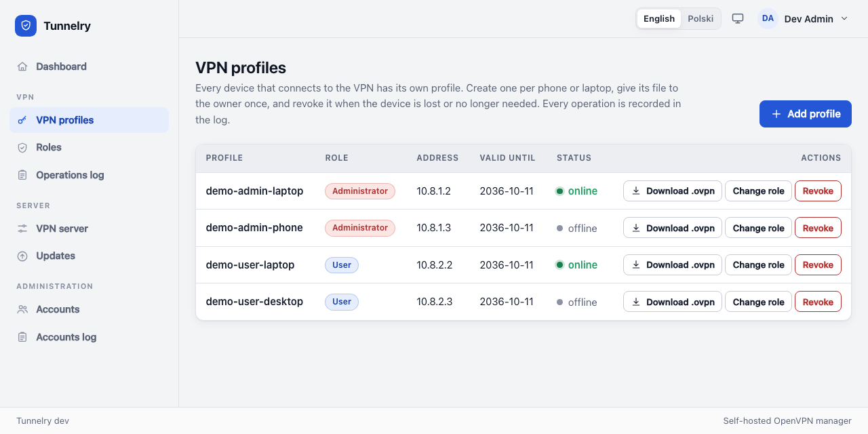The height and width of the screenshot is (434, 868).
Task: Click the Tunnelry shield logo icon
Action: pos(26,26)
